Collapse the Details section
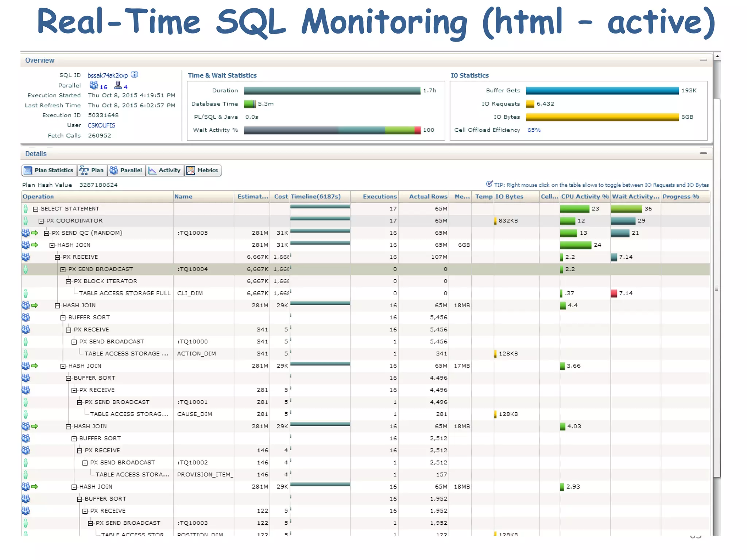This screenshot has height=560, width=747. (704, 153)
